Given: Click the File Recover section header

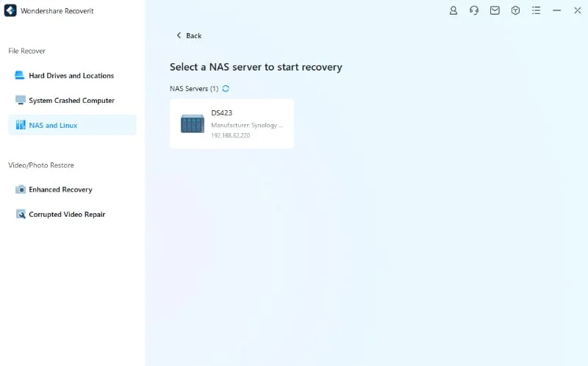Looking at the screenshot, I should pyautogui.click(x=27, y=51).
